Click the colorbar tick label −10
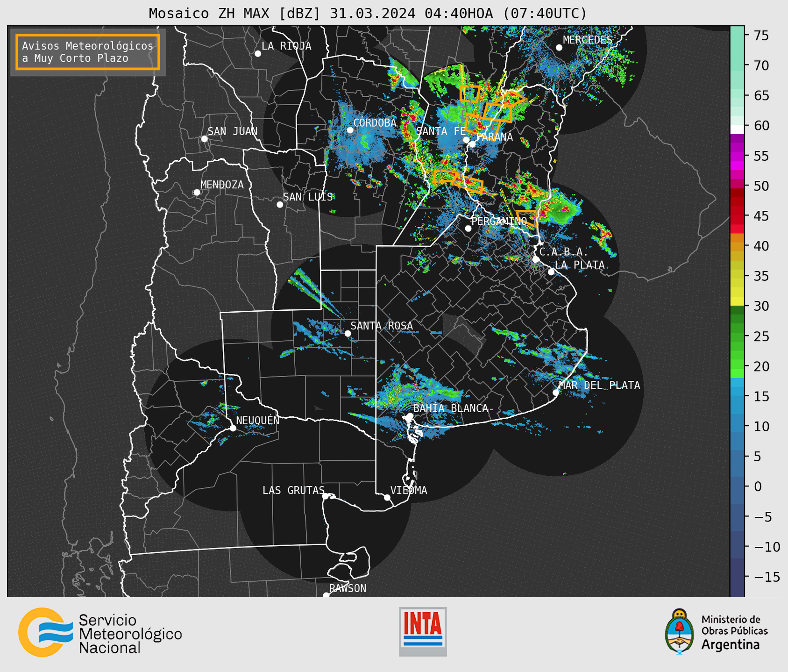788x672 pixels. (x=767, y=547)
